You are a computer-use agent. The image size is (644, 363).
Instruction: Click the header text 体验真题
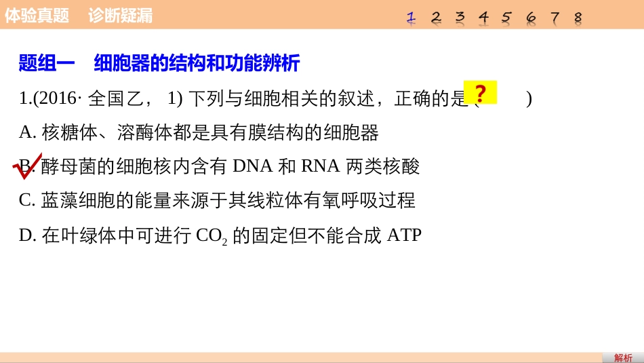(37, 15)
